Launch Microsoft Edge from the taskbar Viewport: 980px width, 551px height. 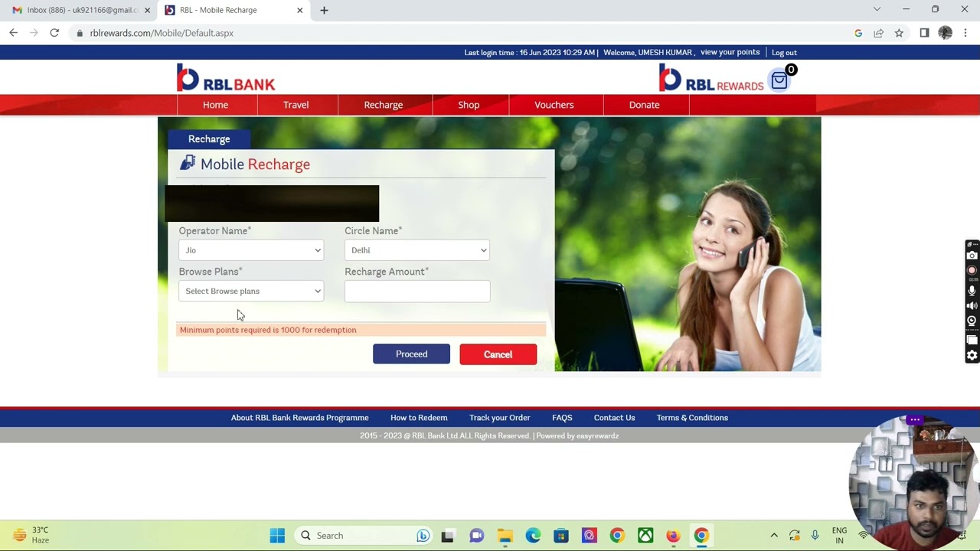pyautogui.click(x=533, y=536)
